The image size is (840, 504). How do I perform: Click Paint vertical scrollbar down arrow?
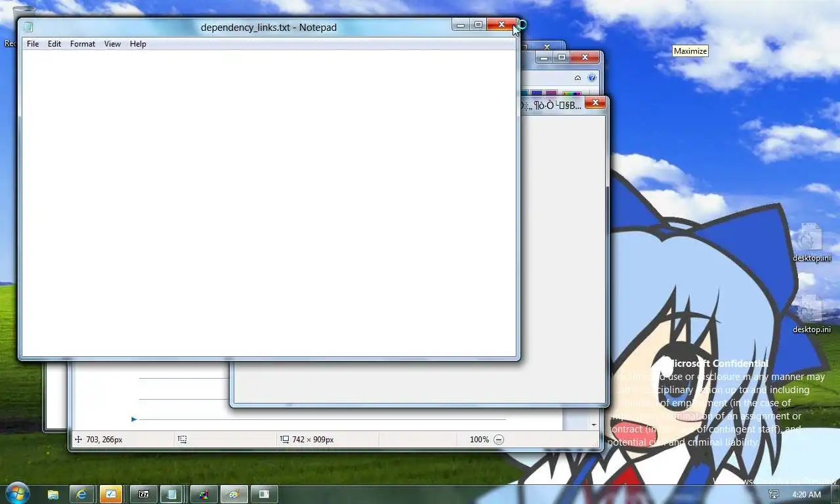tap(594, 425)
